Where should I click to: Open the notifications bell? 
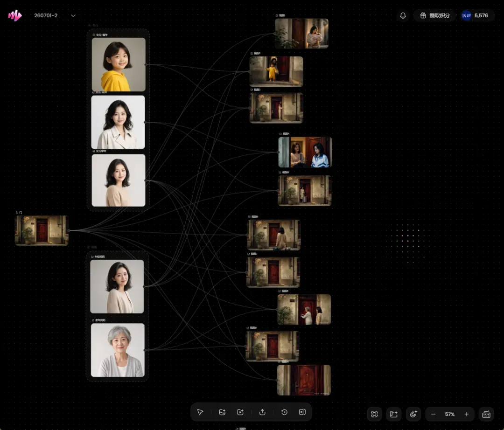coord(403,15)
